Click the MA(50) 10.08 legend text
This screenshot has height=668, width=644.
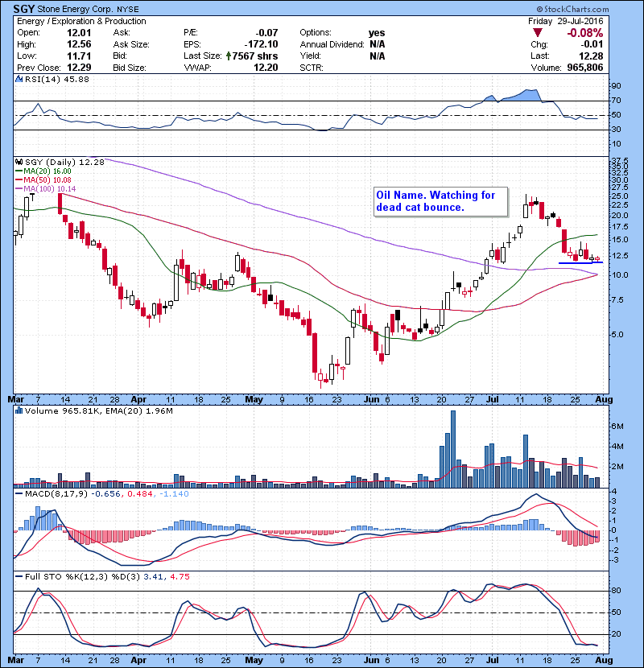pos(47,179)
